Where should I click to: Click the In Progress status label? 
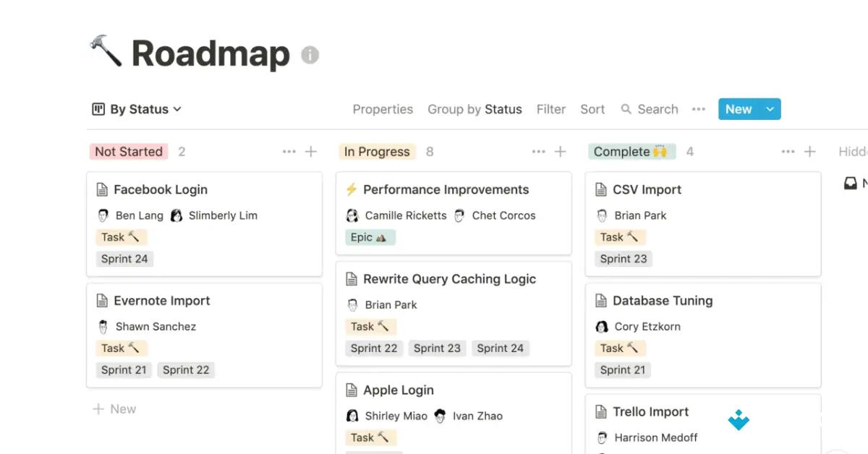click(377, 152)
